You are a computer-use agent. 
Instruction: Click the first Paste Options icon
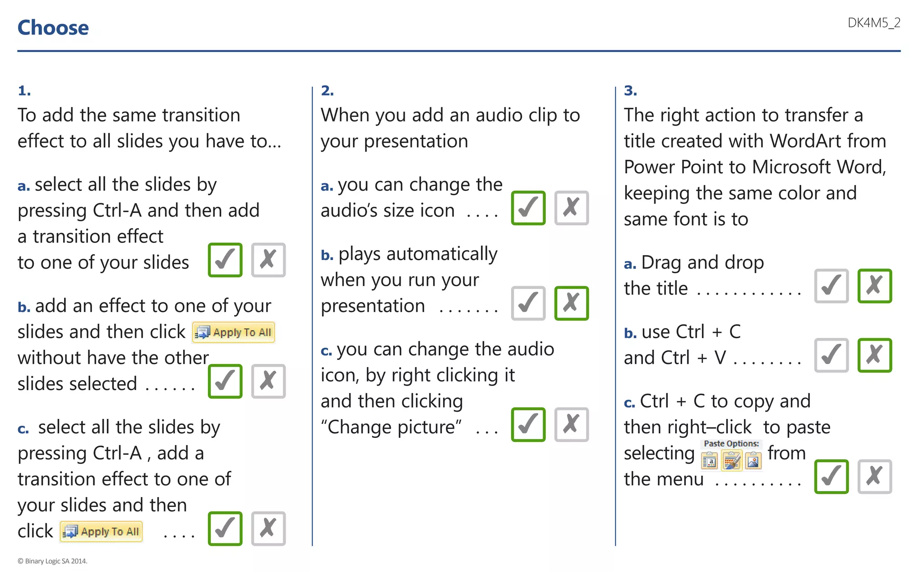coord(710,461)
